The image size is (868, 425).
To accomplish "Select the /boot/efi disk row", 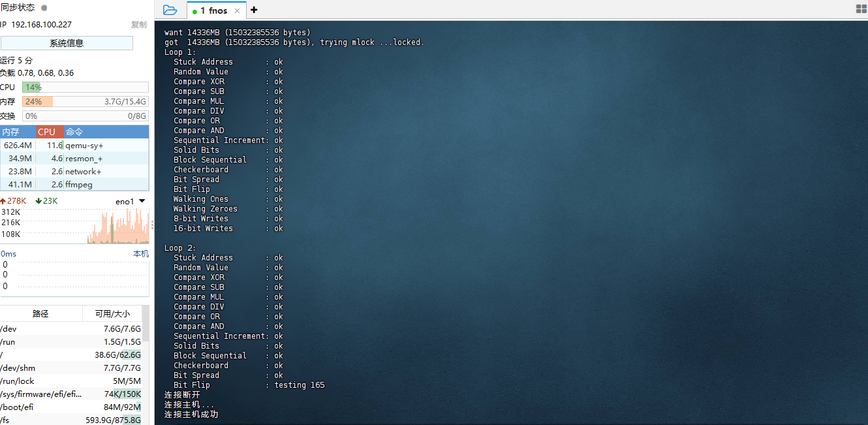I will (x=70, y=407).
